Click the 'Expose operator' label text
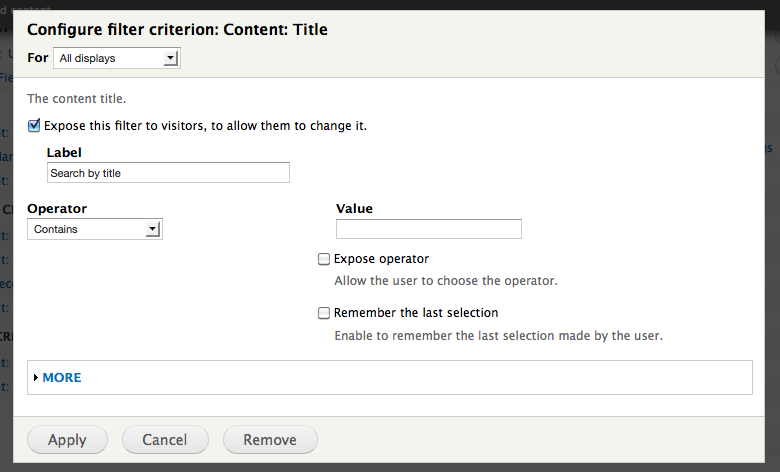Screen dimensions: 780x472 [381, 259]
